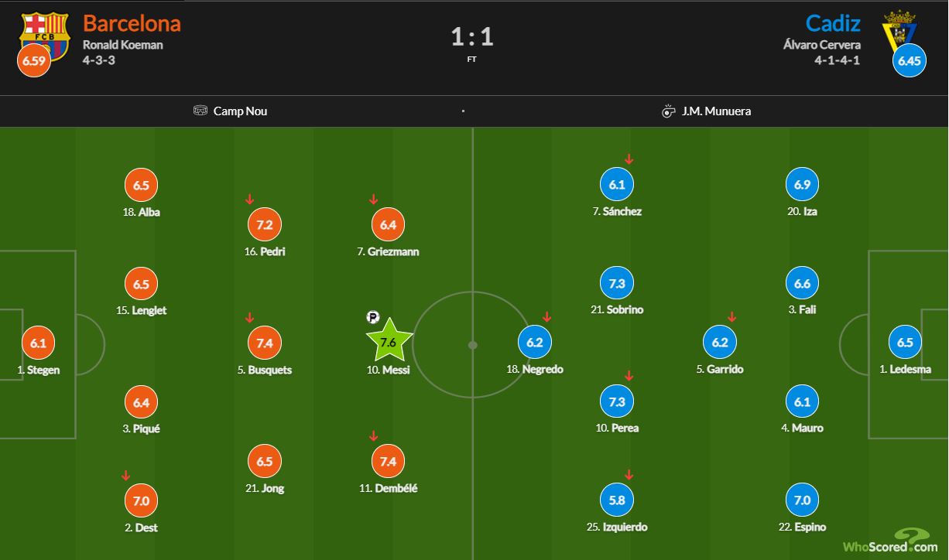
Task: Open the Barcelona team name link
Action: click(132, 23)
